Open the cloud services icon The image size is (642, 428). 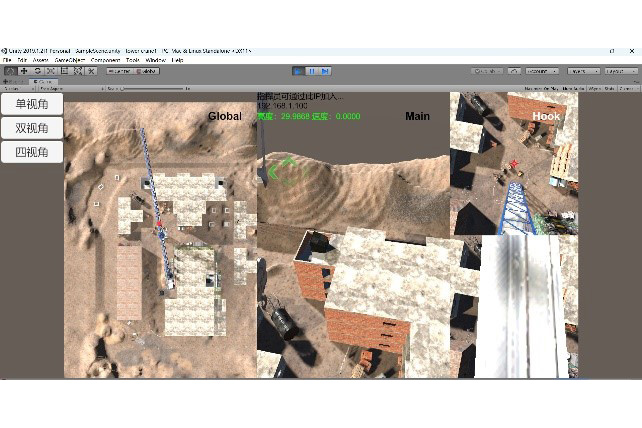pyautogui.click(x=513, y=71)
